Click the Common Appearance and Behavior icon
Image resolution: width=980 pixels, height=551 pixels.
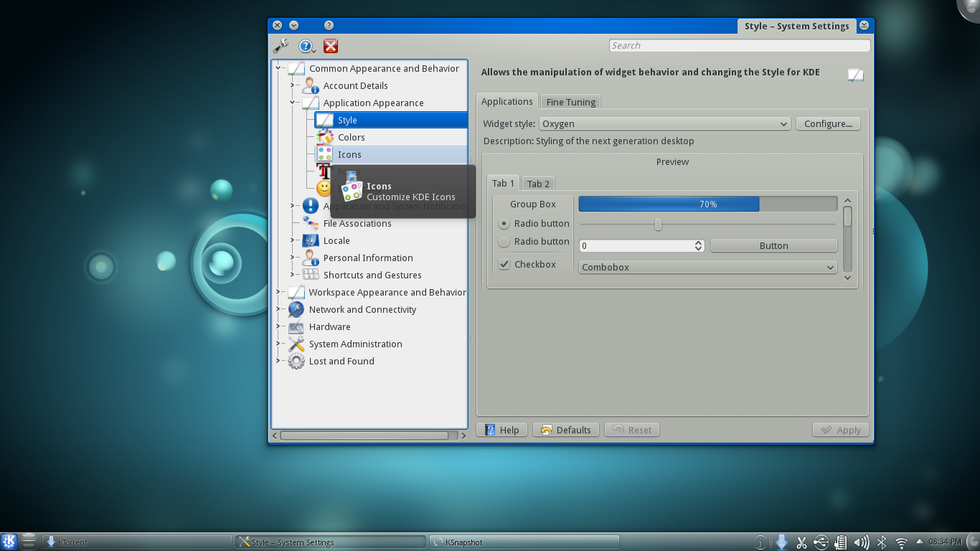coord(296,68)
